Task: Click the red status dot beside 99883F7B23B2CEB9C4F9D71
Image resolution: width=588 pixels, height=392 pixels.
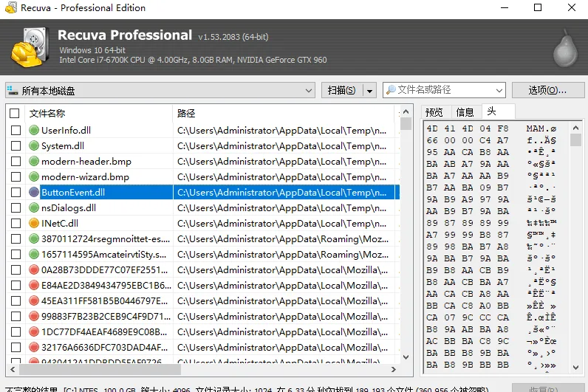Action: (34, 316)
